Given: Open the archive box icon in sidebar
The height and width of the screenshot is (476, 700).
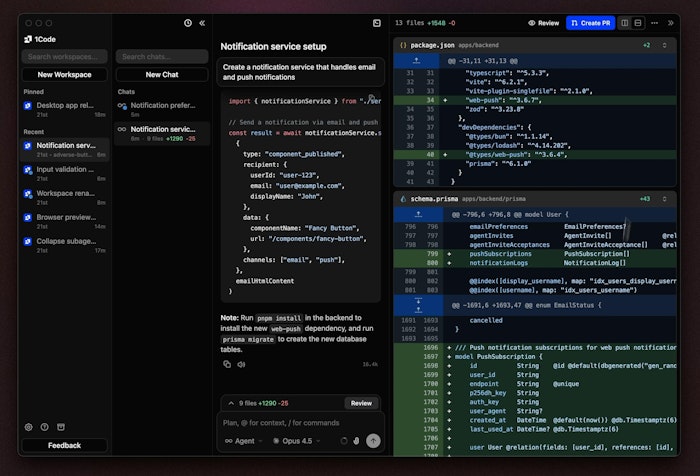Looking at the screenshot, I should (61, 427).
